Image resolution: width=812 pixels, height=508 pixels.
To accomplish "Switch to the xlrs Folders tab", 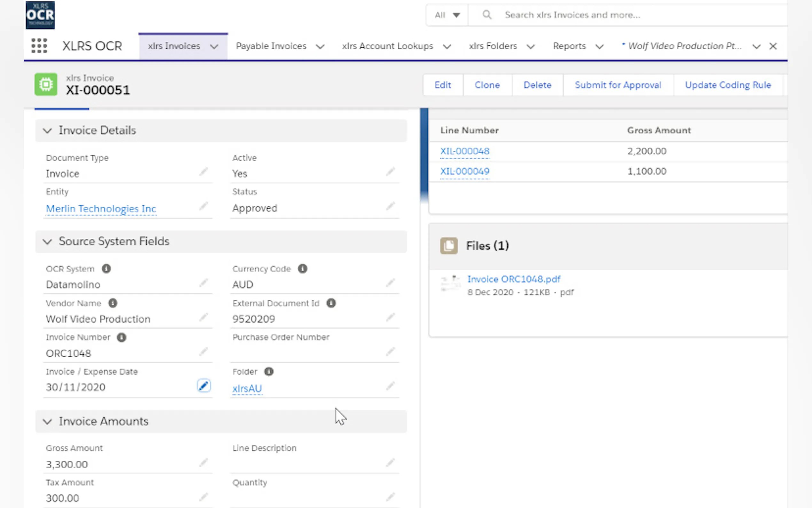I will point(492,46).
